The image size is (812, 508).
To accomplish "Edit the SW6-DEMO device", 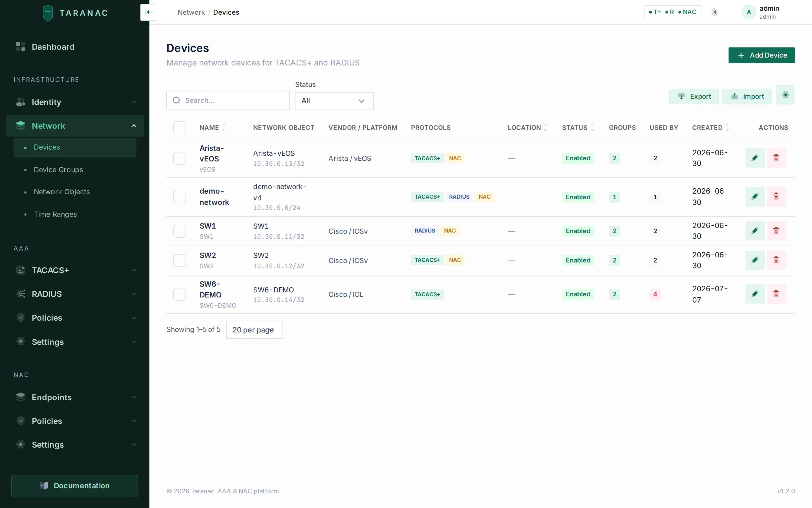I will 754,294.
